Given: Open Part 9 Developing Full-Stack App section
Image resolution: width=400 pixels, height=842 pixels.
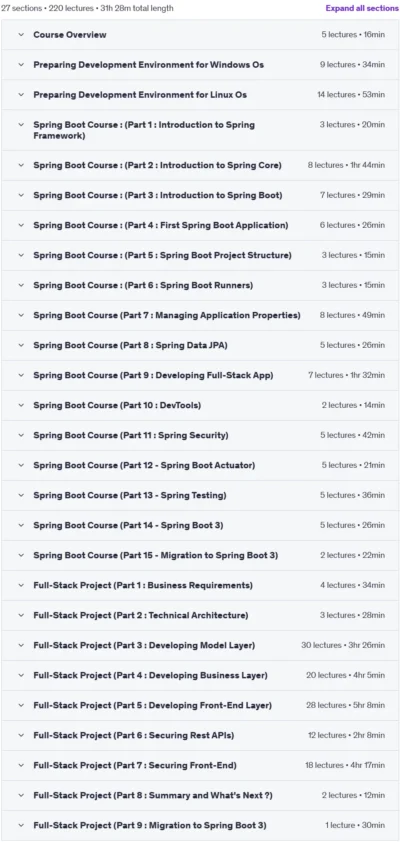Looking at the screenshot, I should click(200, 375).
